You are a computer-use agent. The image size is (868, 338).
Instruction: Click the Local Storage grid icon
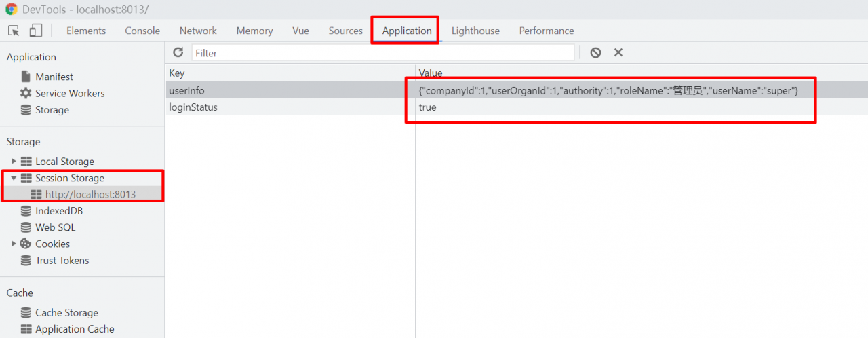[x=26, y=162]
